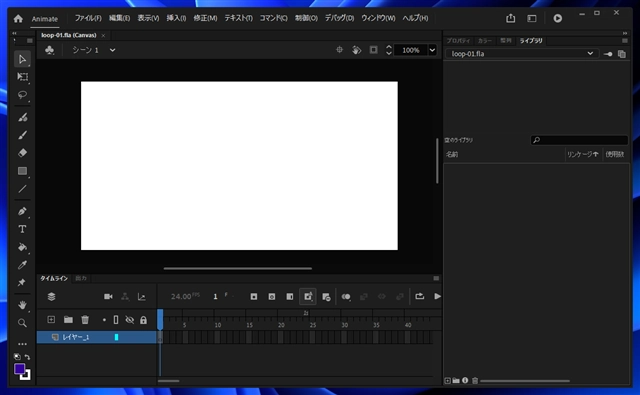Sort library by Linkage column
The width and height of the screenshot is (640, 395).
coord(582,154)
